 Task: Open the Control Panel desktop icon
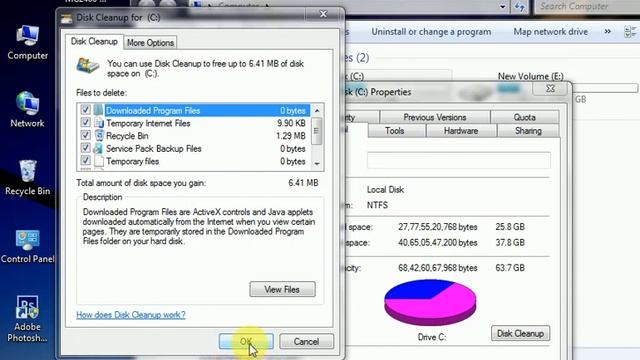point(27,246)
